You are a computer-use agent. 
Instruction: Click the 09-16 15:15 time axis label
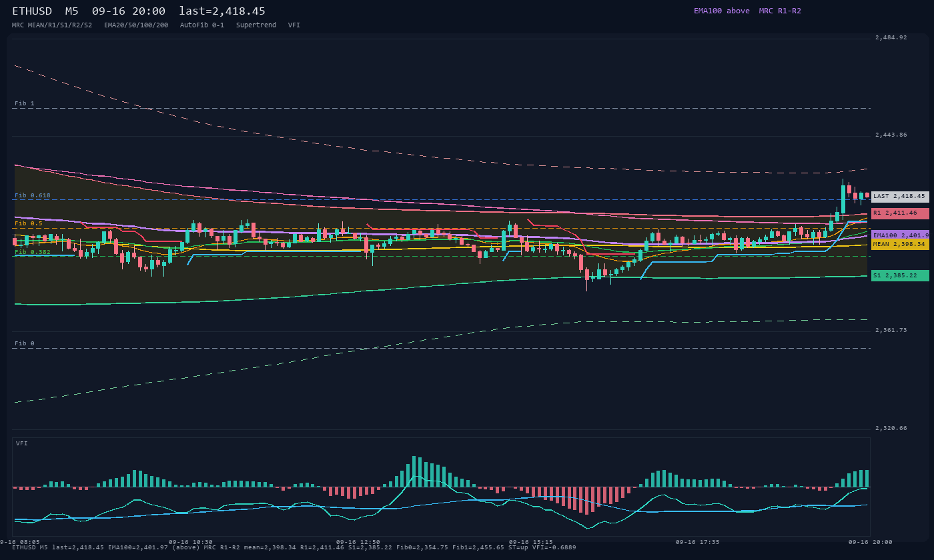[x=531, y=542]
